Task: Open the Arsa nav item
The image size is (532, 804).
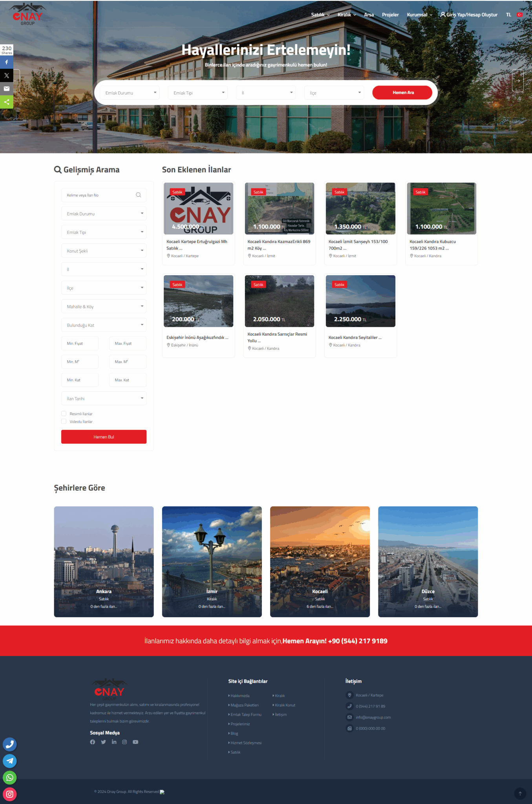Action: 369,15
